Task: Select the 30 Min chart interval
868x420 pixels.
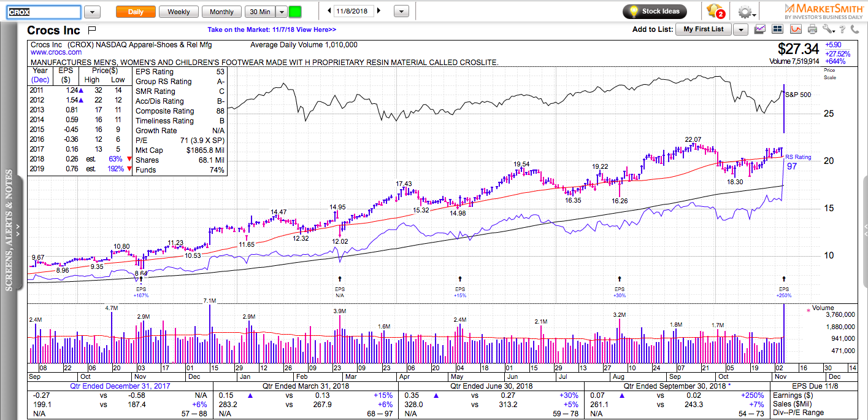Action: click(260, 12)
